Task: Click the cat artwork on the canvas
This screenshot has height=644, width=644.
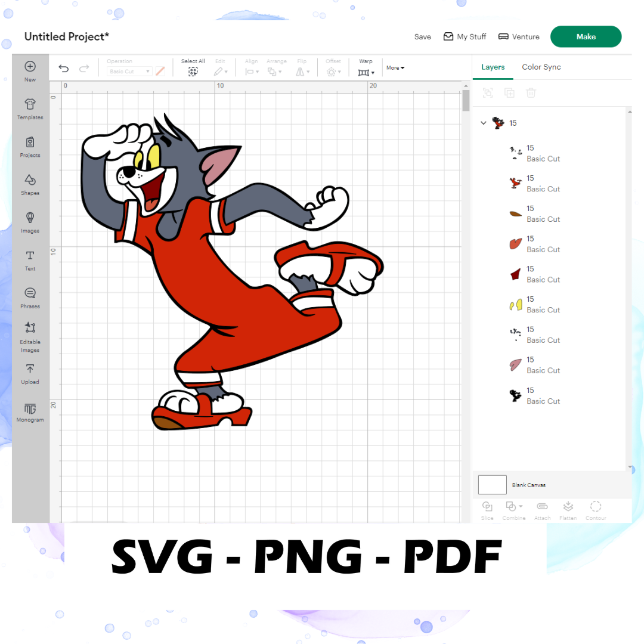Action: pyautogui.click(x=232, y=271)
